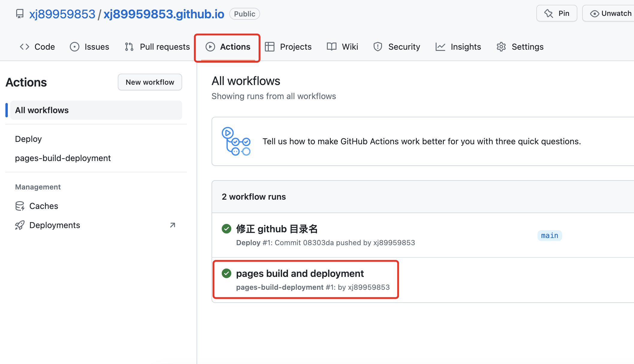This screenshot has width=634, height=364.
Task: Open the Wiki tab
Action: (342, 47)
